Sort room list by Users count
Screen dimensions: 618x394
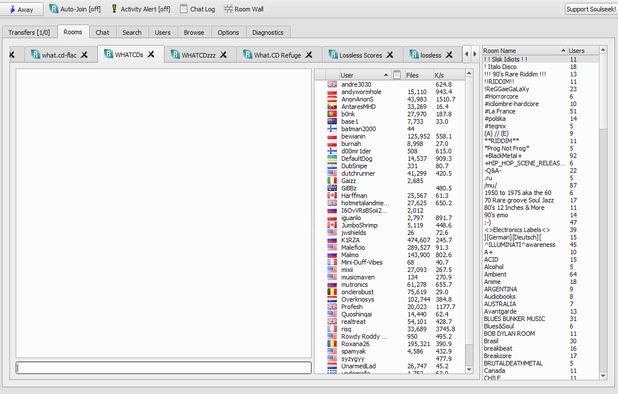coord(583,50)
